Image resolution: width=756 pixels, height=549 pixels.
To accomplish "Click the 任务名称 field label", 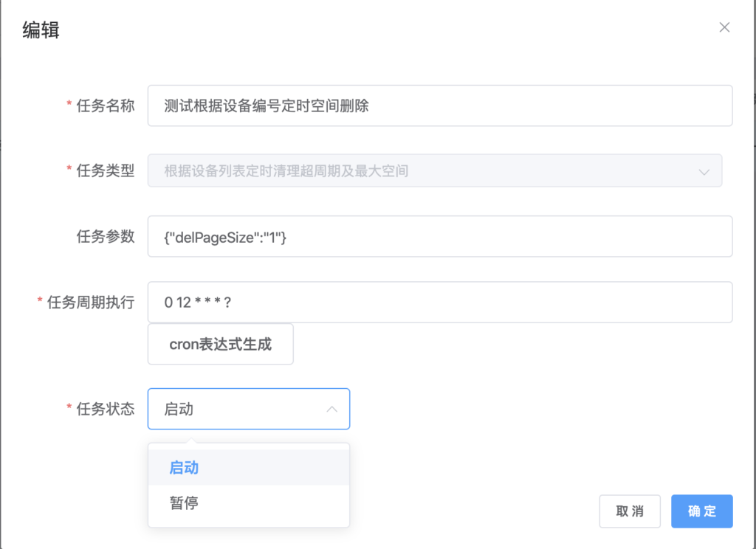I will coord(106,106).
